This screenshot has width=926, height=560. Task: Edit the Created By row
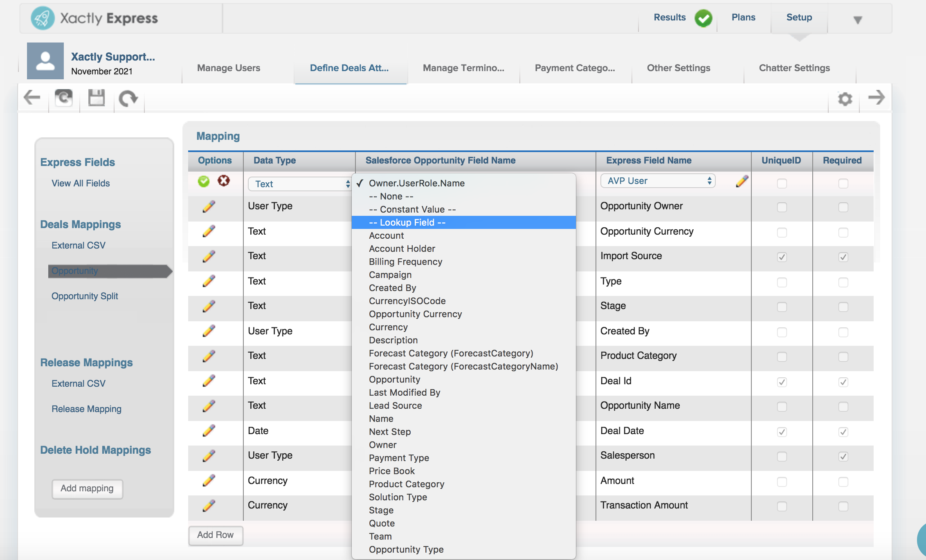pyautogui.click(x=209, y=331)
